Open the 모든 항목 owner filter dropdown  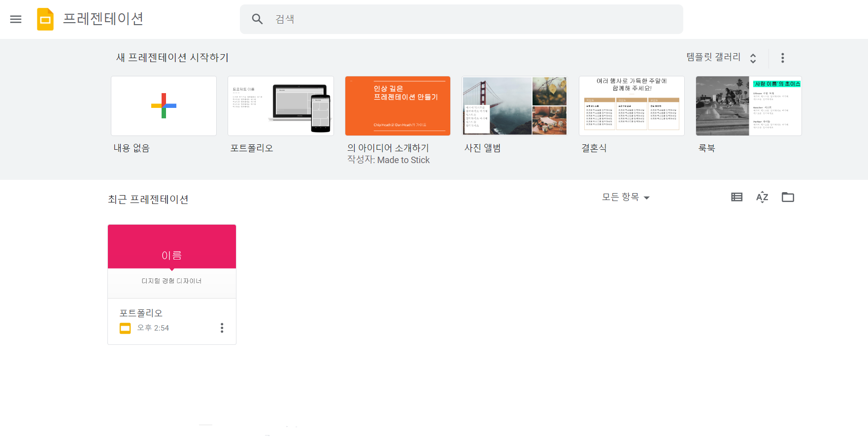(626, 197)
